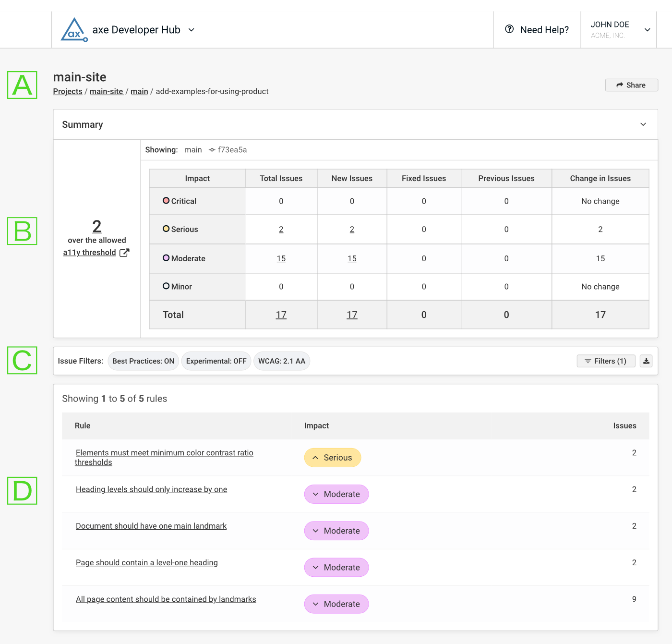Click the axe Developer Hub logo
The image size is (672, 644).
point(73,29)
